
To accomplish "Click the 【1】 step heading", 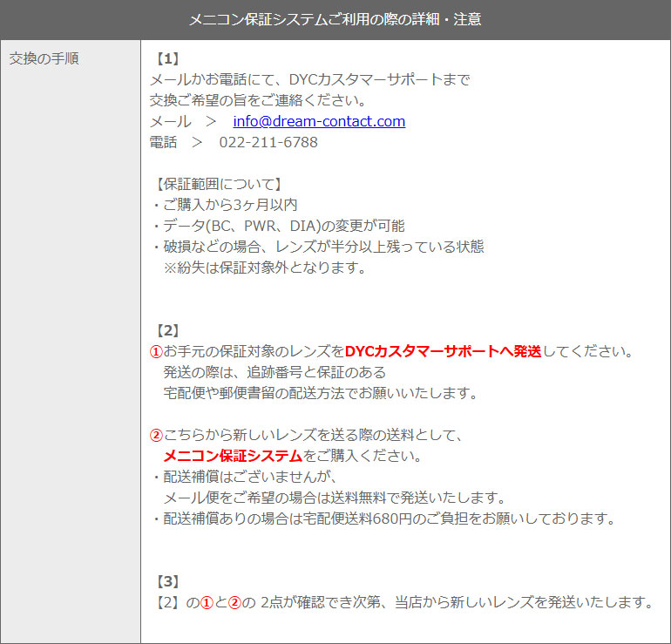I will (167, 58).
